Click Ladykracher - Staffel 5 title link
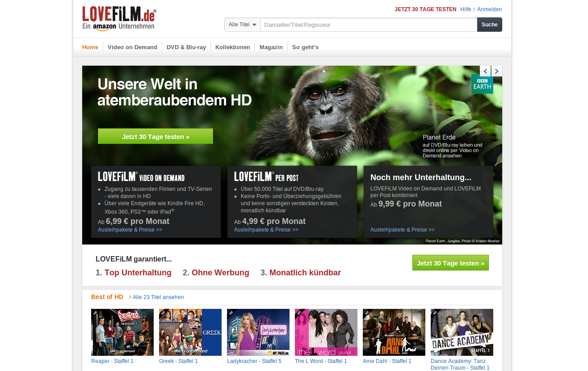The width and height of the screenshot is (588, 371). point(254,361)
